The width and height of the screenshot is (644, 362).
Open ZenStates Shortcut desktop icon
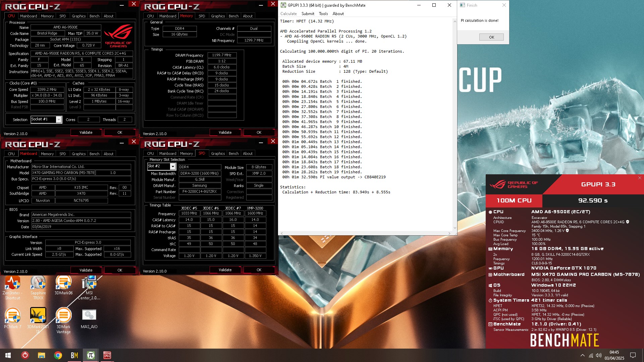pos(12,287)
